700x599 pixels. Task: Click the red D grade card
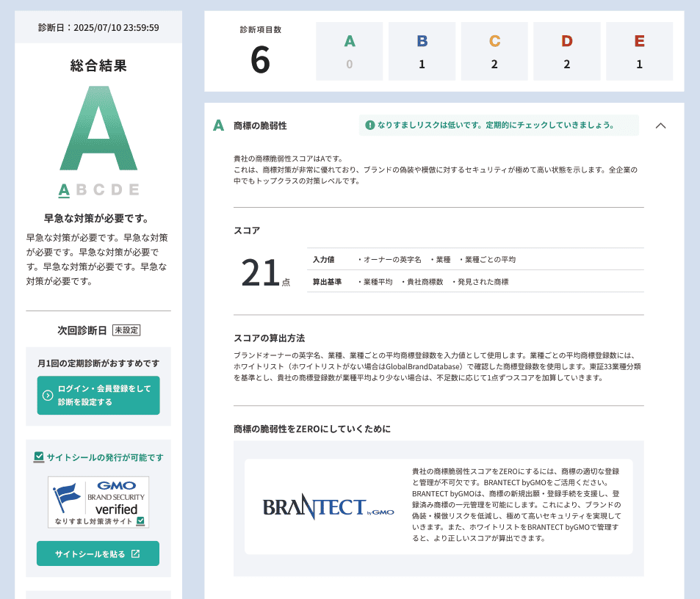(x=566, y=51)
